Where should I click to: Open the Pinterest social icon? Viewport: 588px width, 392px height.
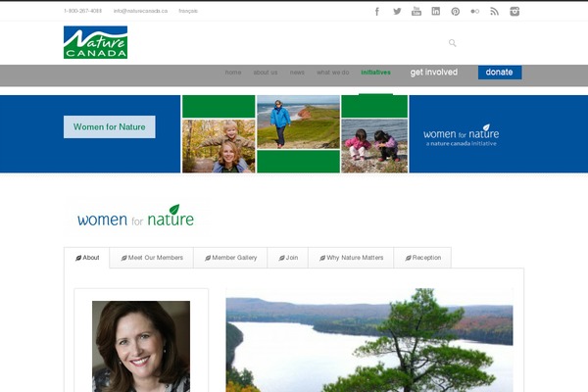[x=456, y=12]
